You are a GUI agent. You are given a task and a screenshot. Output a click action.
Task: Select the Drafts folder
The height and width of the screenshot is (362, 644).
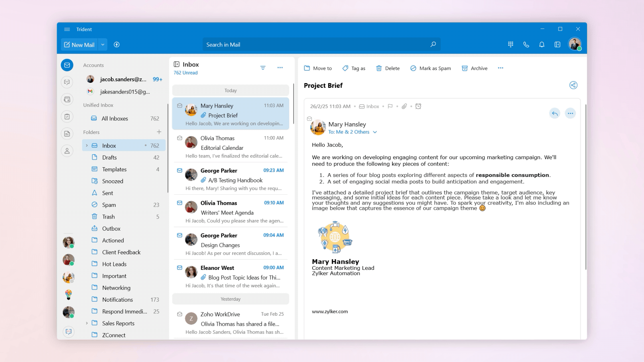[109, 158]
